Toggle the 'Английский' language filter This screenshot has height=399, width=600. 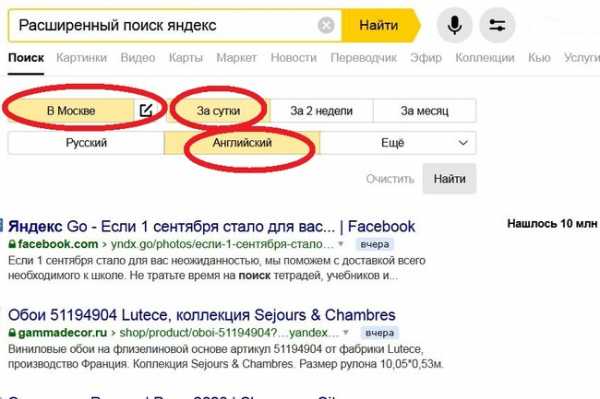tap(242, 143)
